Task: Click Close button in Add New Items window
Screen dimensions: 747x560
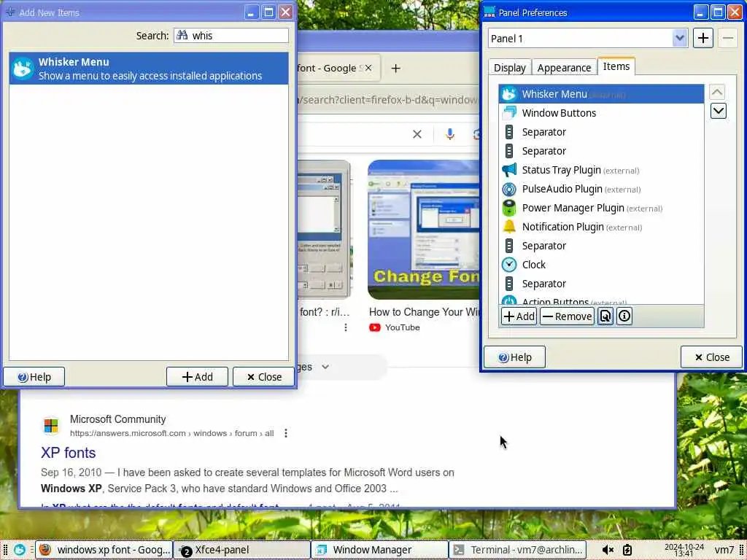Action: point(263,377)
